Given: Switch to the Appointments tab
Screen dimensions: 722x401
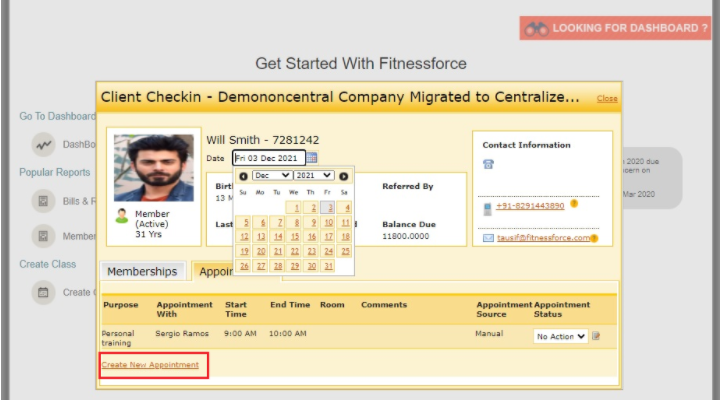Looking at the screenshot, I should (x=213, y=271).
